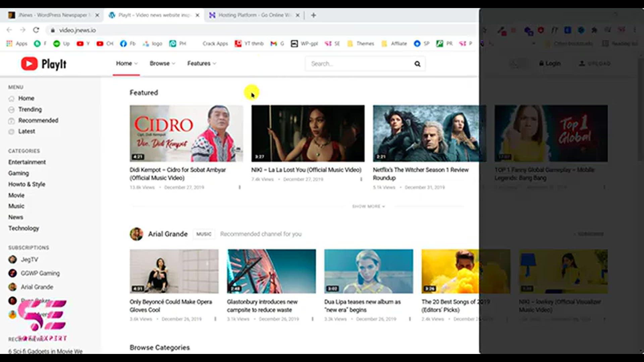Open Gaming category
The image size is (644, 362).
tap(18, 173)
